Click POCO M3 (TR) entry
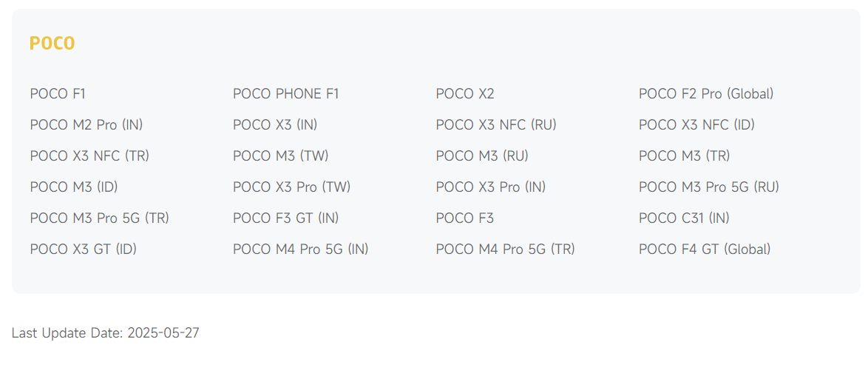The width and height of the screenshot is (868, 365). 684,156
